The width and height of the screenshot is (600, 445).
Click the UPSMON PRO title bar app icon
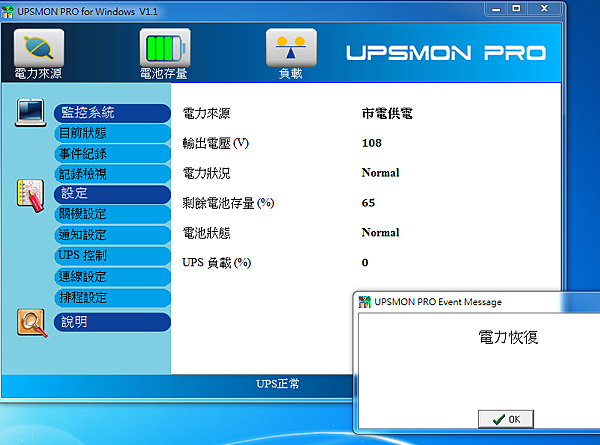[x=8, y=11]
